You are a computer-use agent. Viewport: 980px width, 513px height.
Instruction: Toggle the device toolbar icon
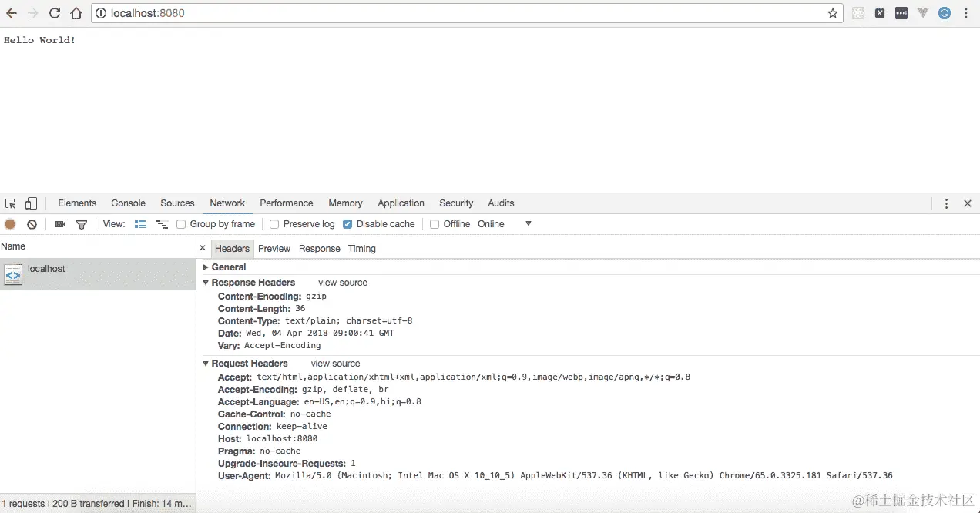31,203
